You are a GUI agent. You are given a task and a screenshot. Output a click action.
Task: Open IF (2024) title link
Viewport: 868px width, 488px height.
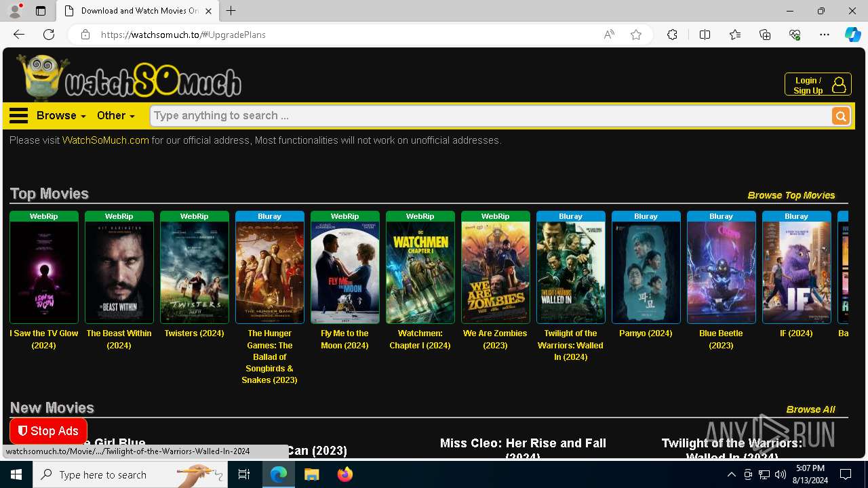[x=796, y=333]
